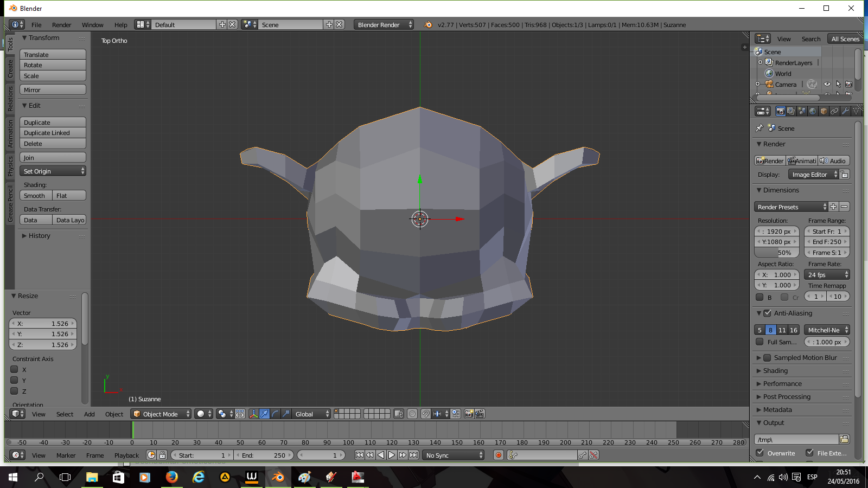
Task: Toggle the Camera visibility eye in outliner
Action: pos(827,84)
